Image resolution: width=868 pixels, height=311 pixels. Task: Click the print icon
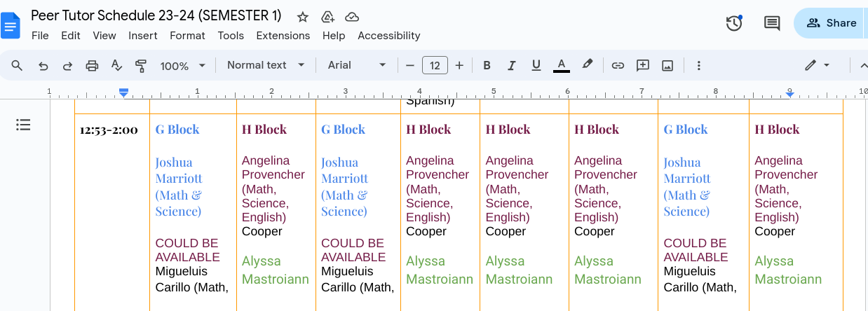coord(92,66)
